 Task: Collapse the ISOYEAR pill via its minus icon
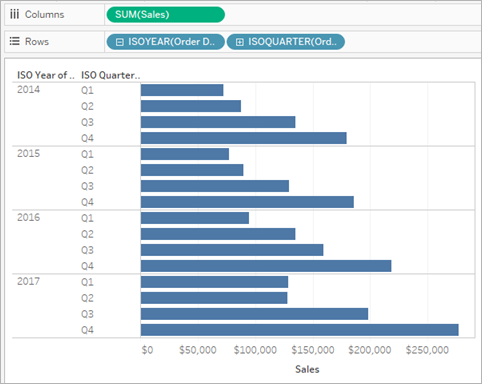click(x=119, y=42)
